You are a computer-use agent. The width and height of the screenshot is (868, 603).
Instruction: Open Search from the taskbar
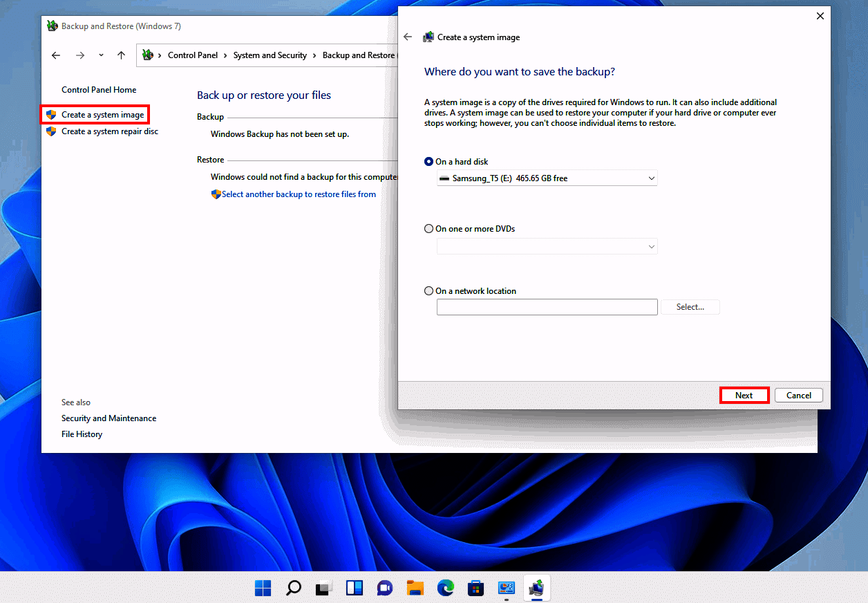coord(293,587)
